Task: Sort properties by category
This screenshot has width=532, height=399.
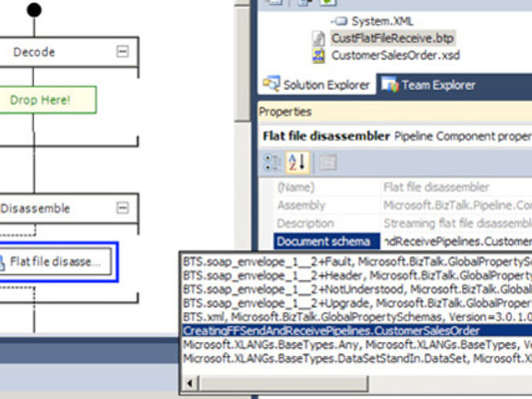Action: (272, 163)
